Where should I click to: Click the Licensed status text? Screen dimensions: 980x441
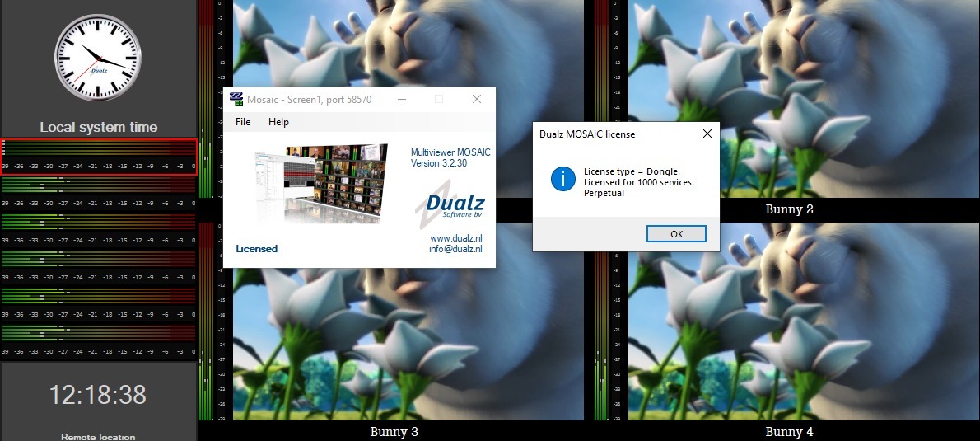click(257, 249)
